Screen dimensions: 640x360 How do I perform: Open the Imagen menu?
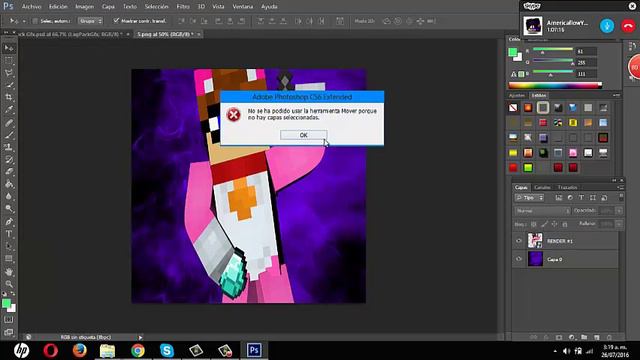pos(84,7)
